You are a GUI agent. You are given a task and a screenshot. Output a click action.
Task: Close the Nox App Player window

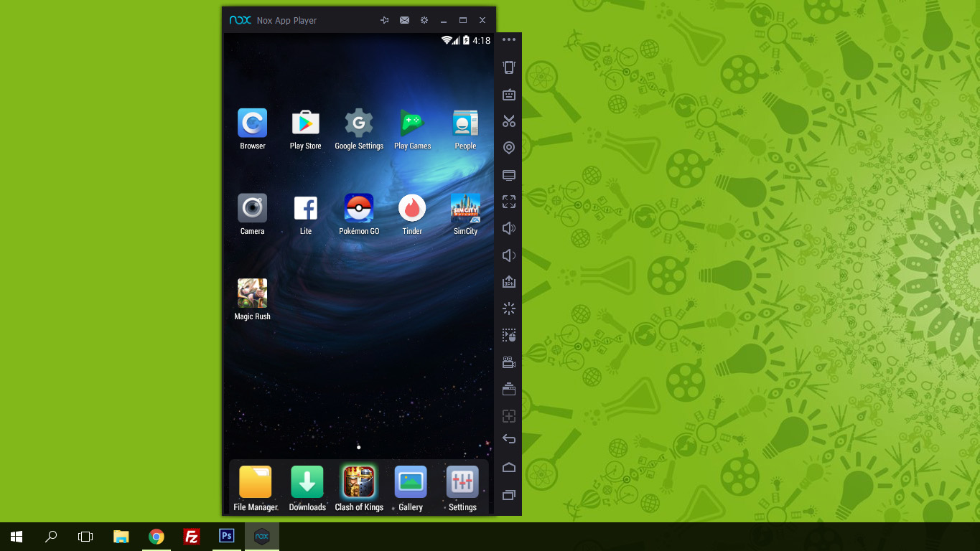pos(482,20)
